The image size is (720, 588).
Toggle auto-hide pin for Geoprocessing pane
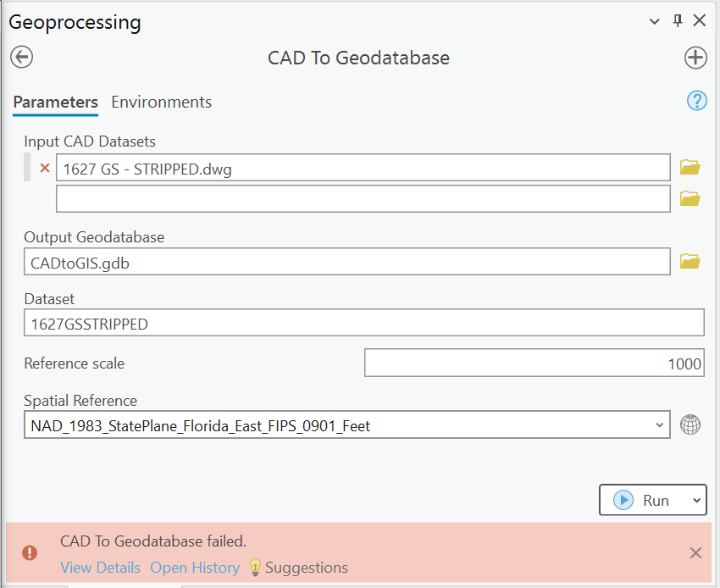[678, 20]
